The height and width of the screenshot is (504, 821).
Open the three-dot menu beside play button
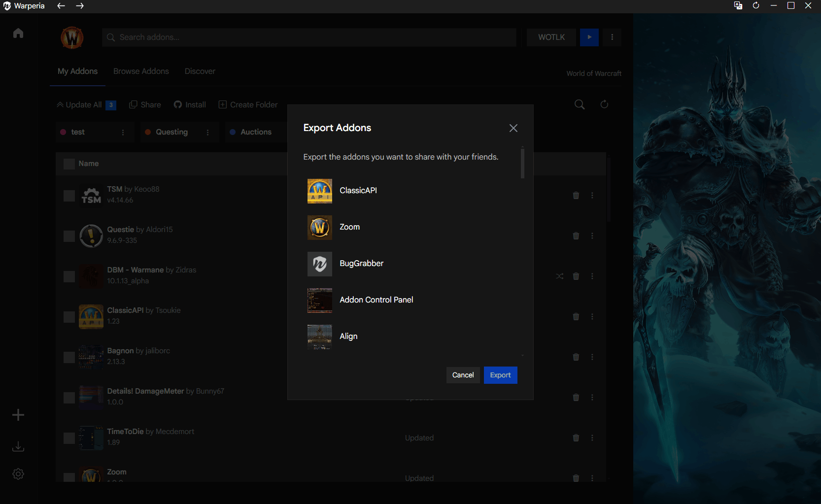[612, 37]
